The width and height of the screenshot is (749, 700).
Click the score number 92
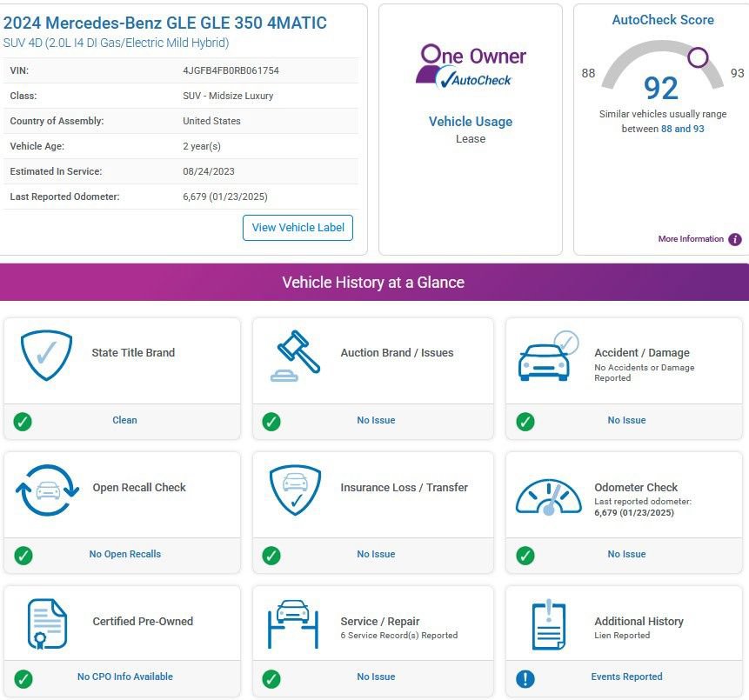661,89
